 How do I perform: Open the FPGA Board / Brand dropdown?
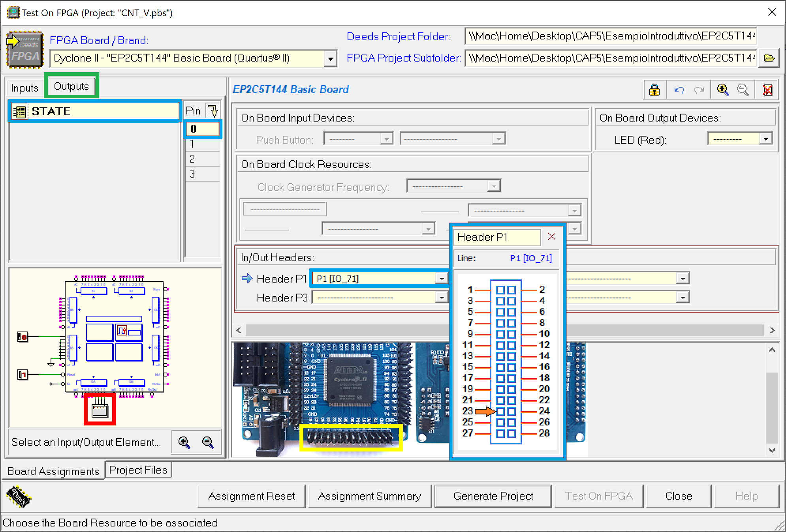pyautogui.click(x=330, y=59)
